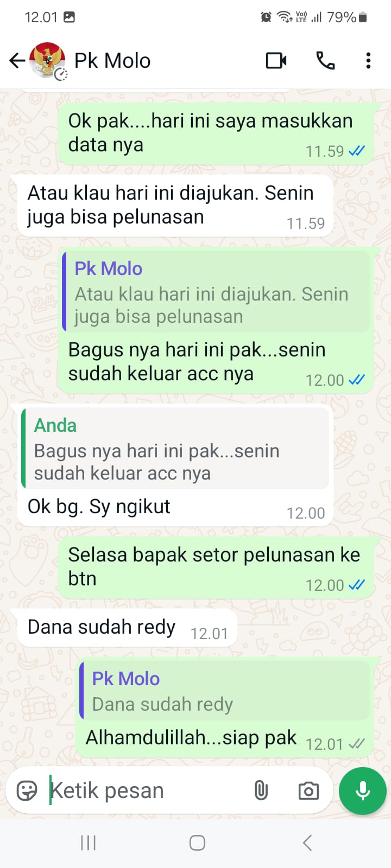Start a voice call with Pk Molo
391x868 pixels.
coord(325,60)
